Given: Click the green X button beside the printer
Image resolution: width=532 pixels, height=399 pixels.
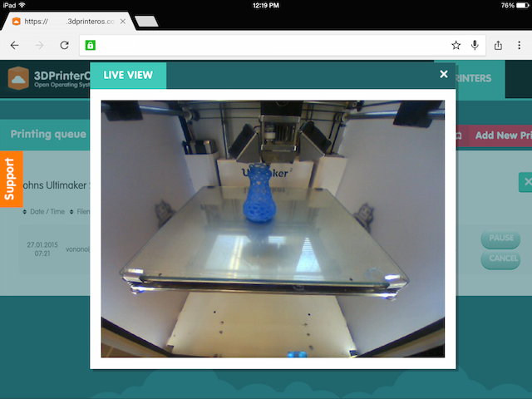Looking at the screenshot, I should (525, 182).
